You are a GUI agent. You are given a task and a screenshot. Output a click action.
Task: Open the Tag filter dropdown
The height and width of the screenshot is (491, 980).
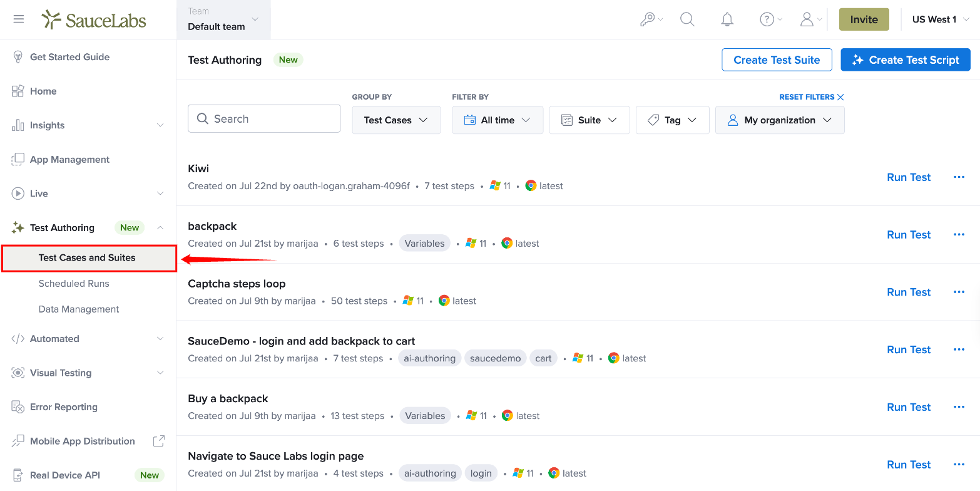click(672, 120)
